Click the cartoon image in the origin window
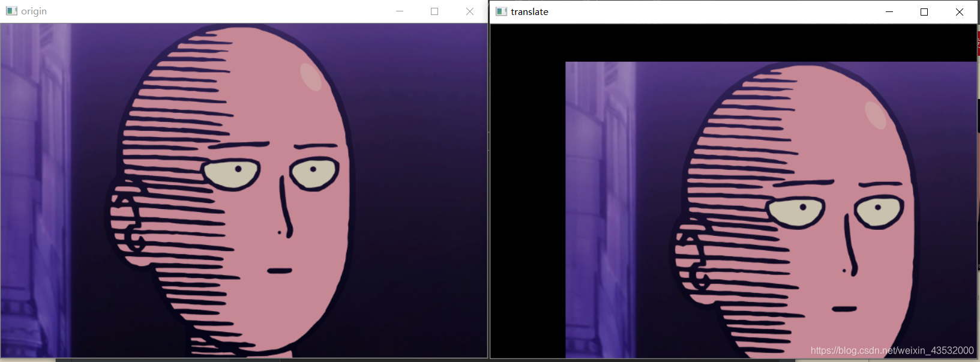980x362 pixels. coord(244,190)
